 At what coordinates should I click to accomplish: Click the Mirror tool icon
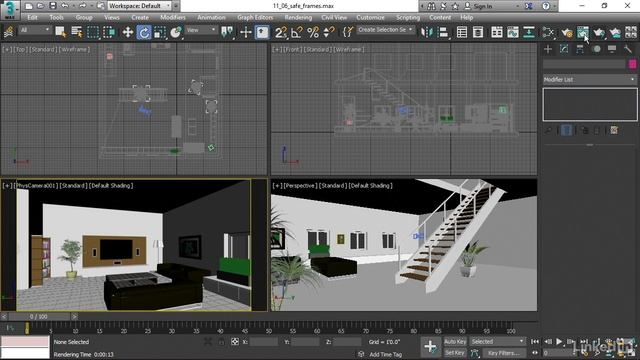427,32
